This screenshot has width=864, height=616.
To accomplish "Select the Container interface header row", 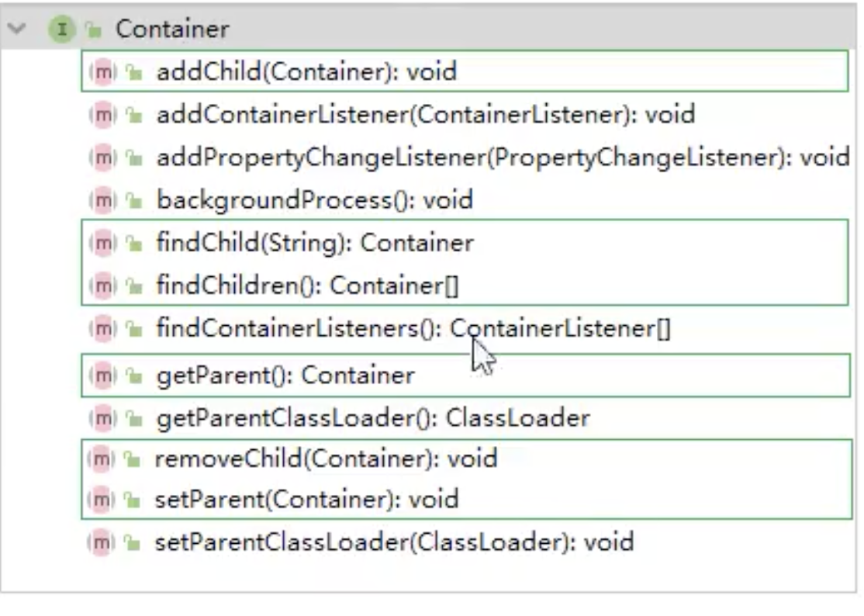I will [x=429, y=29].
